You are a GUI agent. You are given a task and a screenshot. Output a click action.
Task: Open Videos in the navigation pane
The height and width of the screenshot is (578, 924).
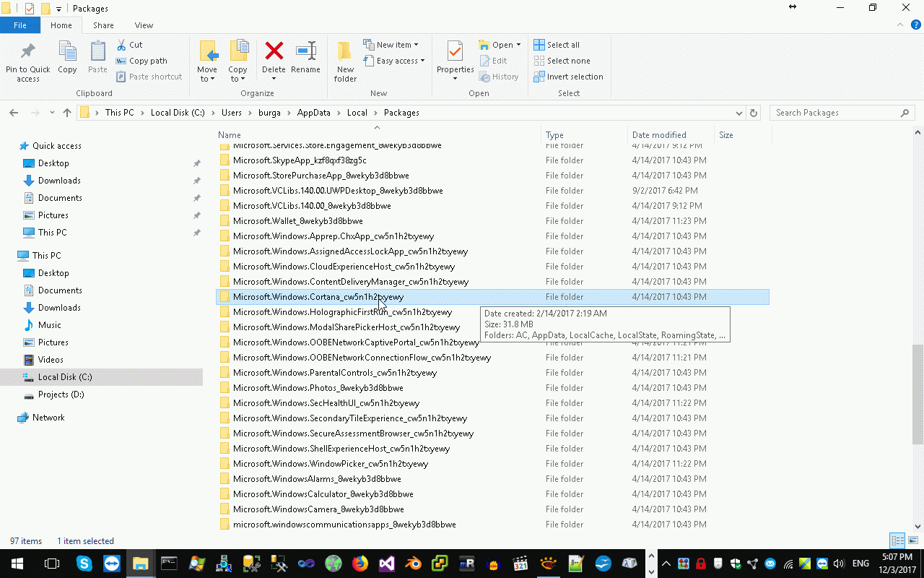coord(51,360)
